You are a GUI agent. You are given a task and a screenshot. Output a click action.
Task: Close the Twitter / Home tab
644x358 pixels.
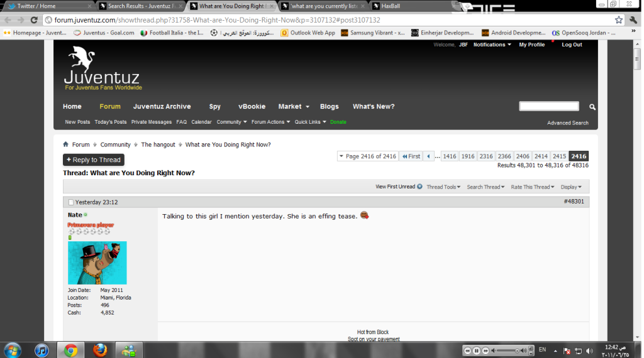click(x=89, y=6)
